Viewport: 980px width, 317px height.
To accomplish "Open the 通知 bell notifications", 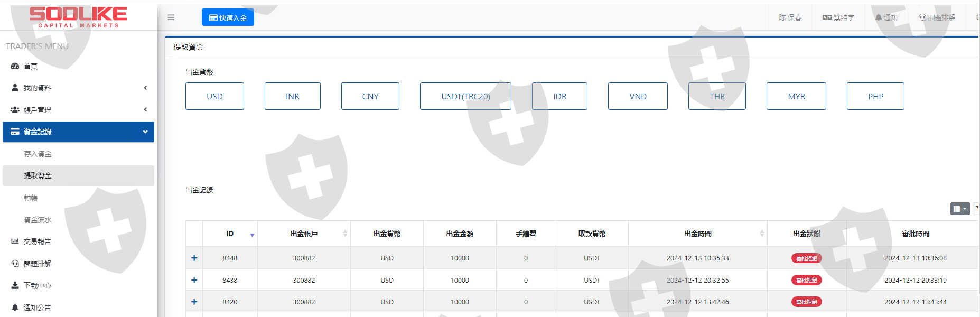I will (x=886, y=17).
